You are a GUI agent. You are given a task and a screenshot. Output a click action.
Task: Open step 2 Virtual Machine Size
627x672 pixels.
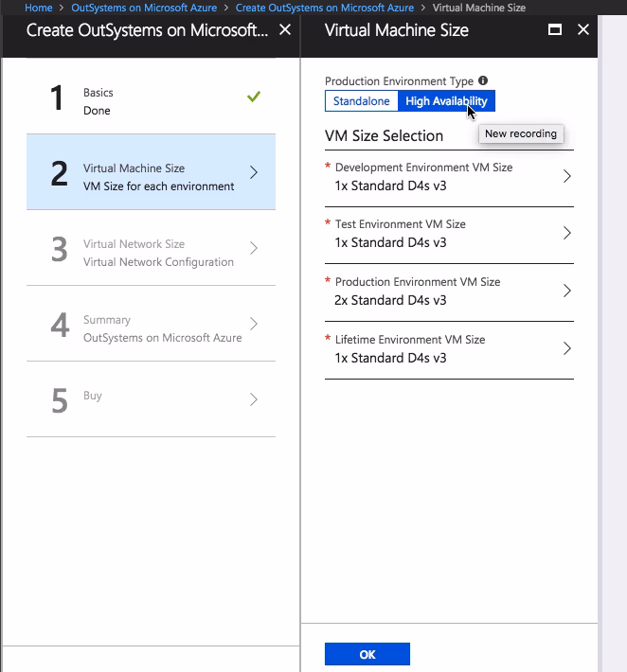tap(151, 172)
